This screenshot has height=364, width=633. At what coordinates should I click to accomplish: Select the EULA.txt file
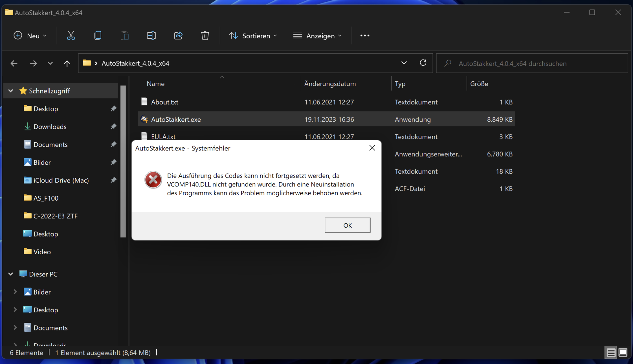coord(163,137)
